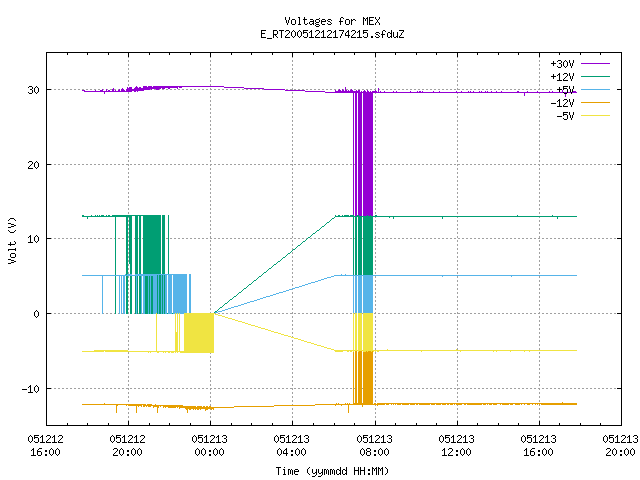Viewport: 640px width, 480px height.
Task: Click the yellow -5V legend line sample
Action: click(595, 116)
